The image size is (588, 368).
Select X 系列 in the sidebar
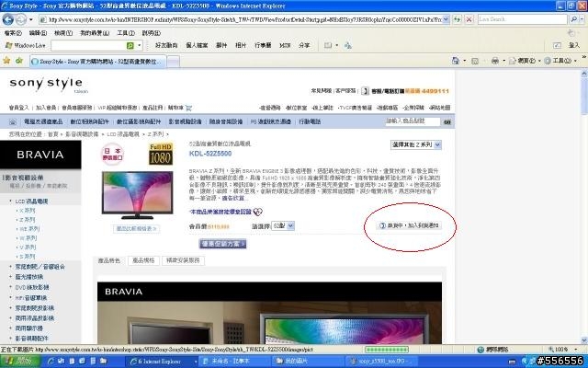[x=26, y=211]
